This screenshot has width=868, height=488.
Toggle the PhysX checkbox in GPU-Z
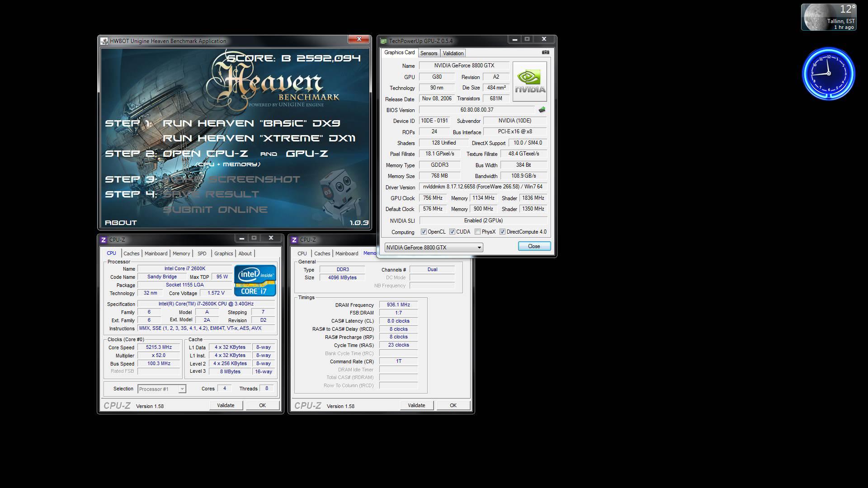[x=477, y=232]
